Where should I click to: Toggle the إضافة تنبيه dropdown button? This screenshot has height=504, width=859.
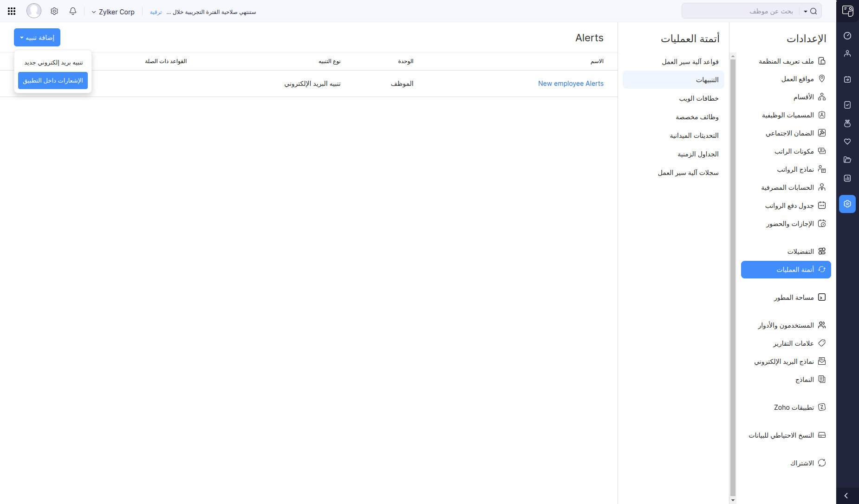click(37, 38)
